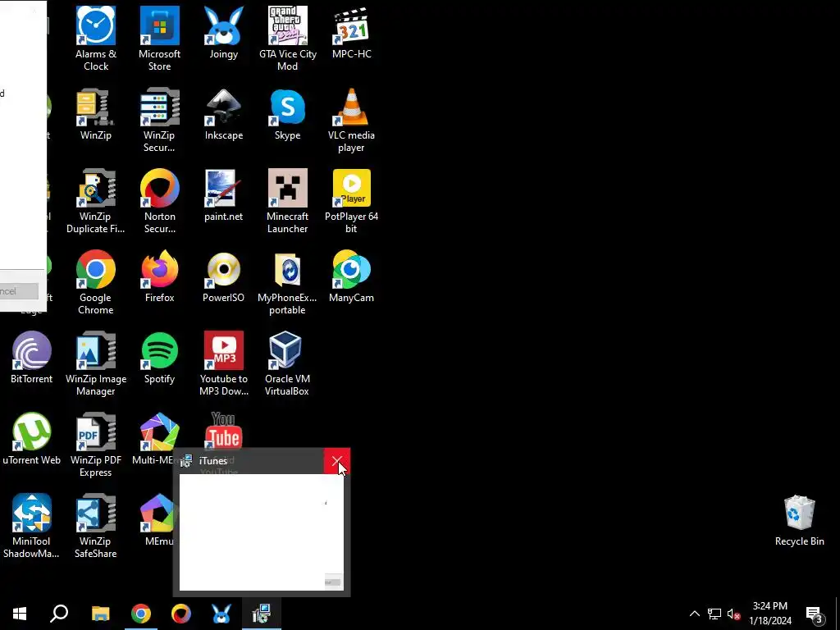
Task: Open the muted volume tray icon
Action: (733, 614)
